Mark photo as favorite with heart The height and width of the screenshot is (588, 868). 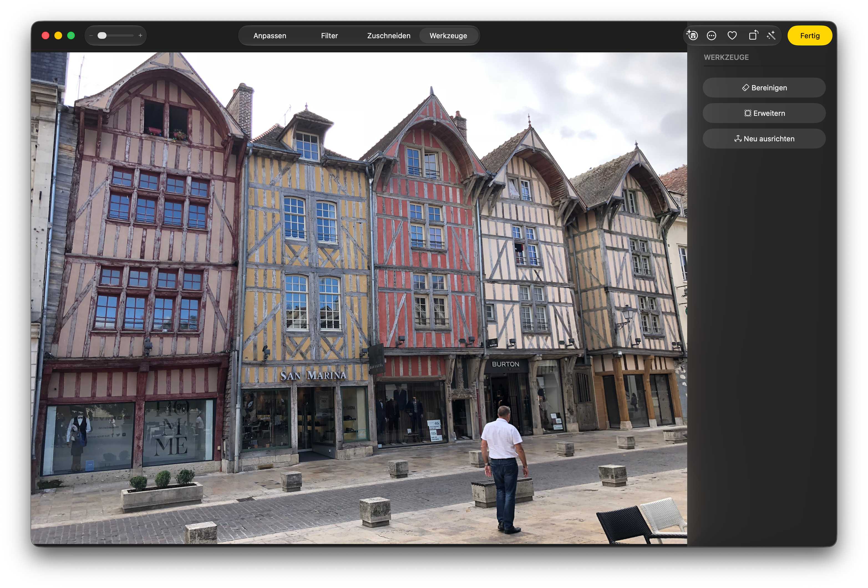tap(732, 35)
